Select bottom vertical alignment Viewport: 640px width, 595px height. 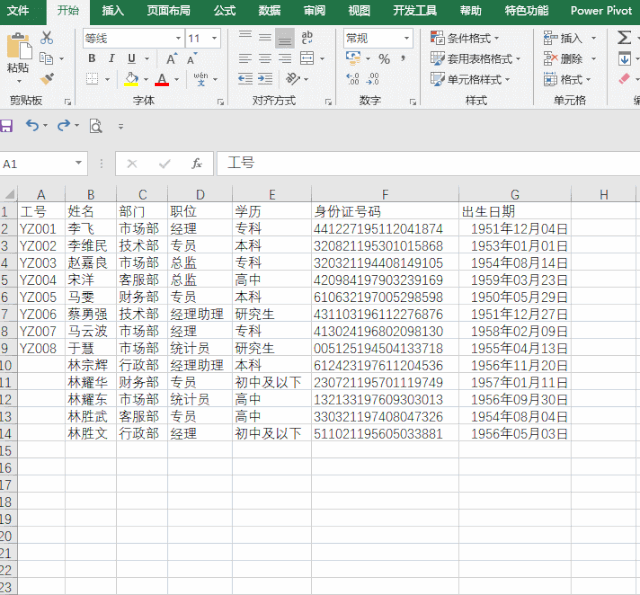point(285,38)
